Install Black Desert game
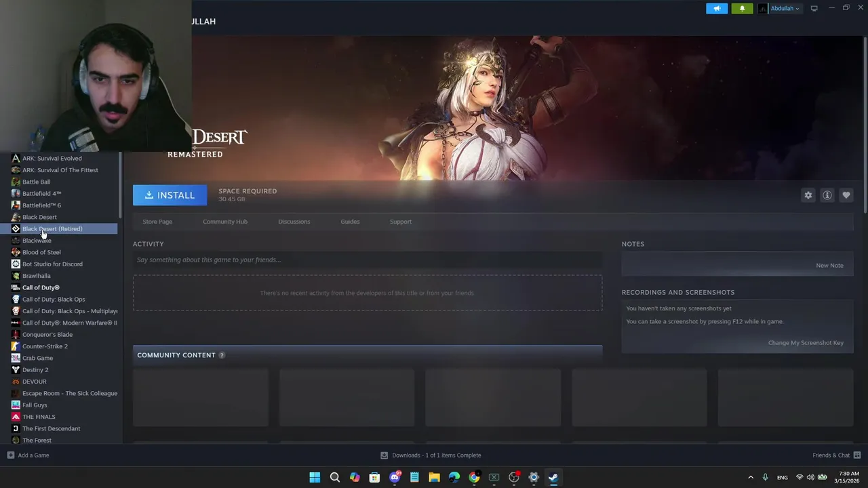Viewport: 868px width, 488px height. point(170,195)
